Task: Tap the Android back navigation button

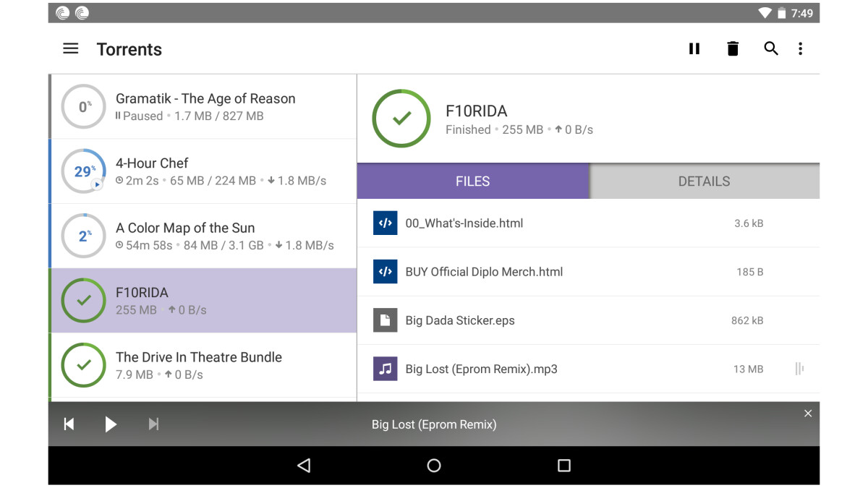Action: click(304, 466)
